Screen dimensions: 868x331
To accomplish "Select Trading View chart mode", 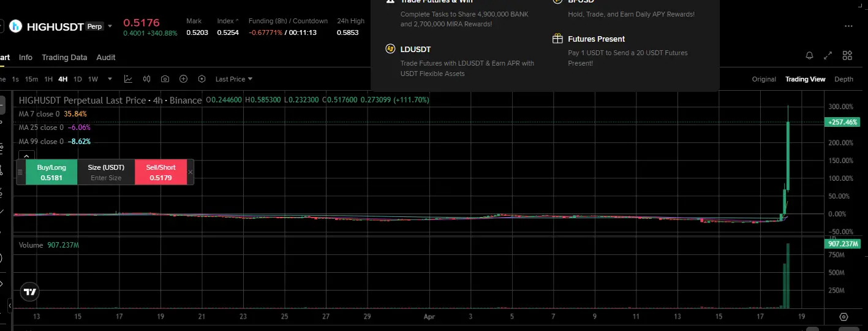I will (x=806, y=79).
